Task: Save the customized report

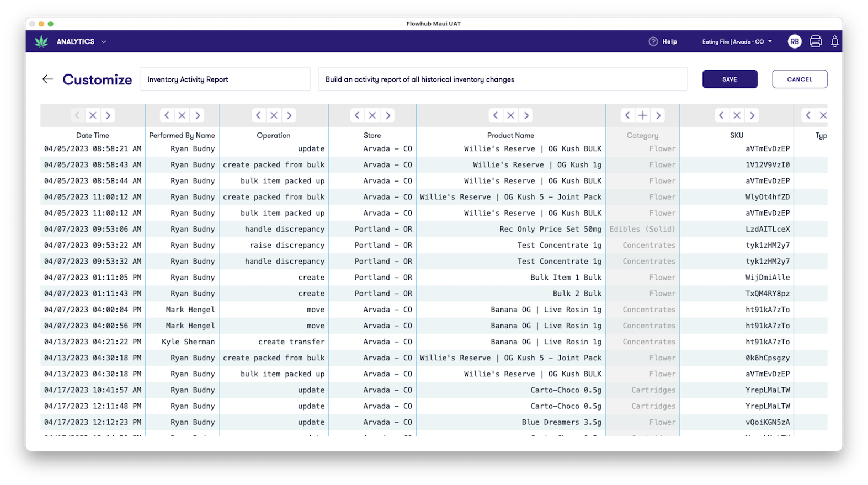Action: click(x=729, y=79)
